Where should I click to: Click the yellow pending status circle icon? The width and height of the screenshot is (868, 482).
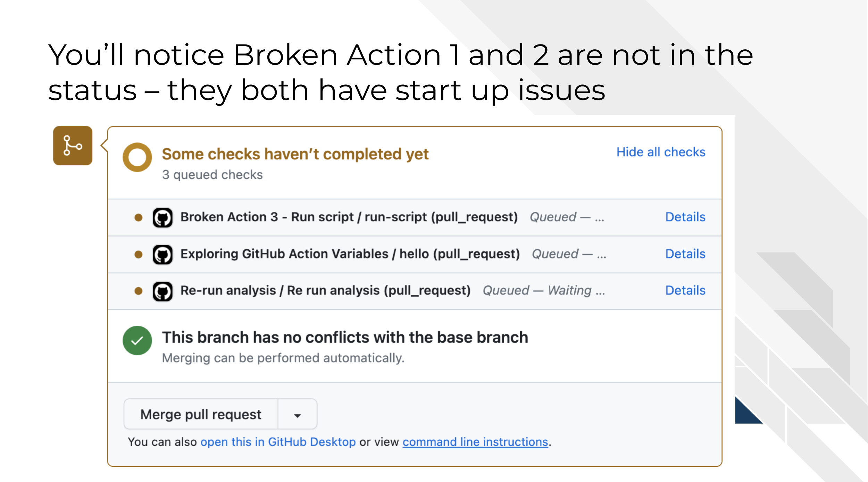[137, 157]
